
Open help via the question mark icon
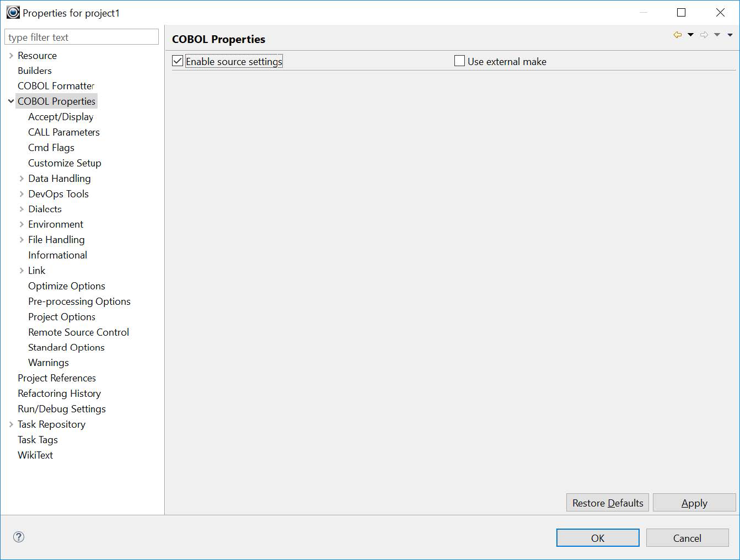pyautogui.click(x=18, y=536)
